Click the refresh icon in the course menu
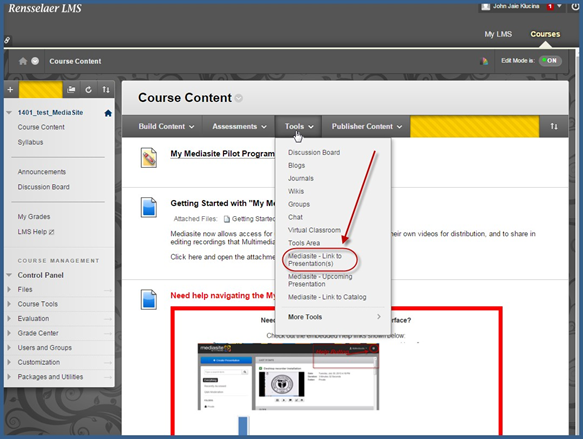The height and width of the screenshot is (439, 583). pos(88,90)
